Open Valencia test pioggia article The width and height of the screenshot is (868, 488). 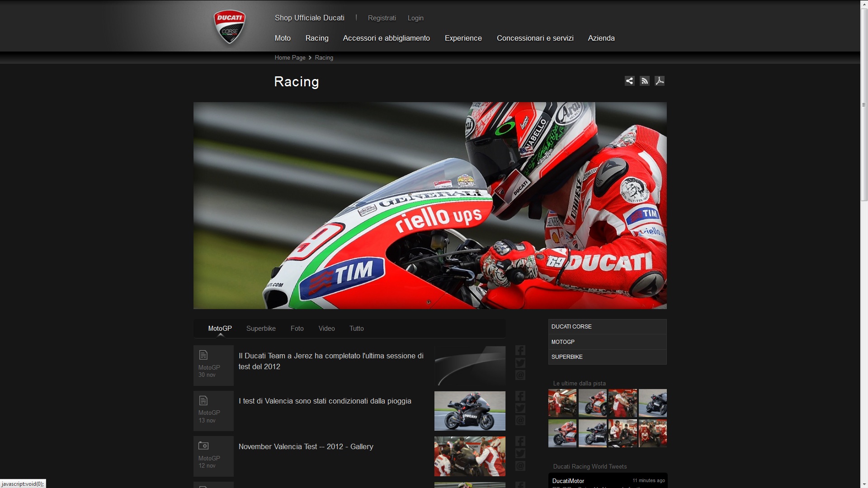[325, 401]
